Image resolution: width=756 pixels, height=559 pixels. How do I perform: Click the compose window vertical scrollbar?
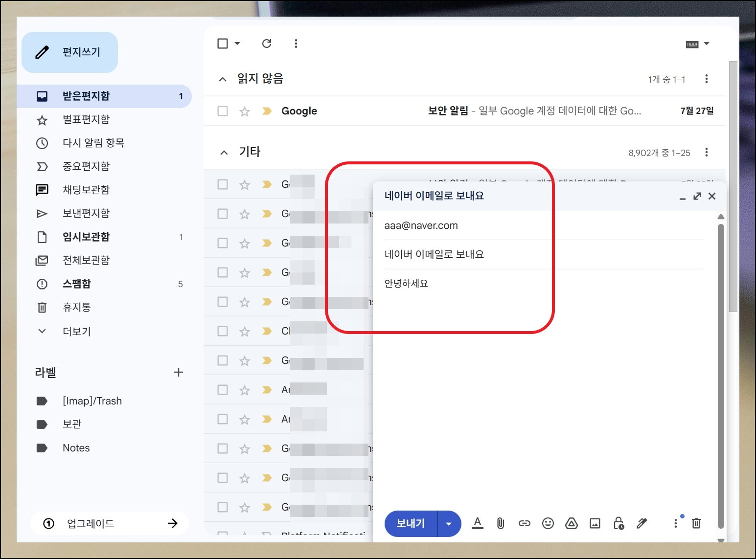tap(721, 376)
